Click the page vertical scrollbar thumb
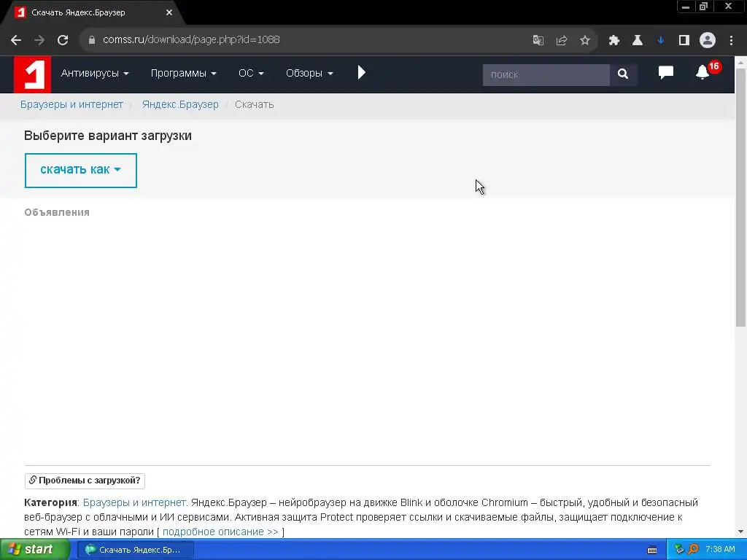Viewport: 747px width, 560px height. tap(741, 197)
